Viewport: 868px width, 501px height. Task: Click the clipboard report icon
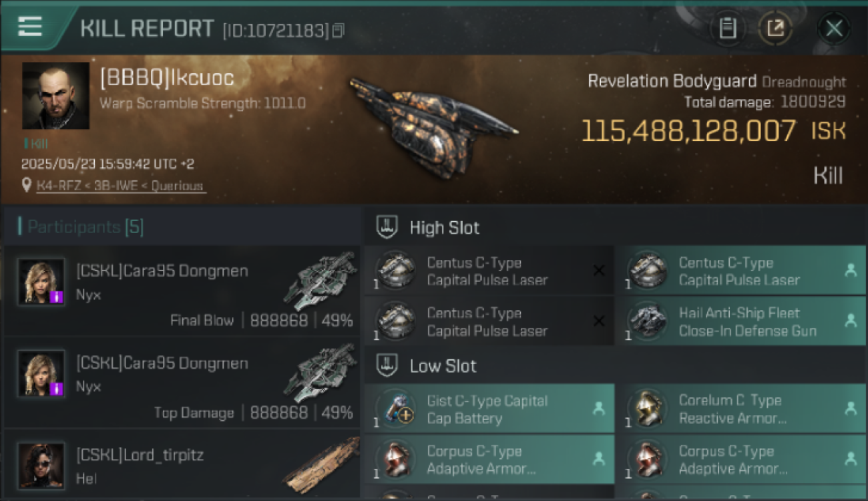point(728,29)
